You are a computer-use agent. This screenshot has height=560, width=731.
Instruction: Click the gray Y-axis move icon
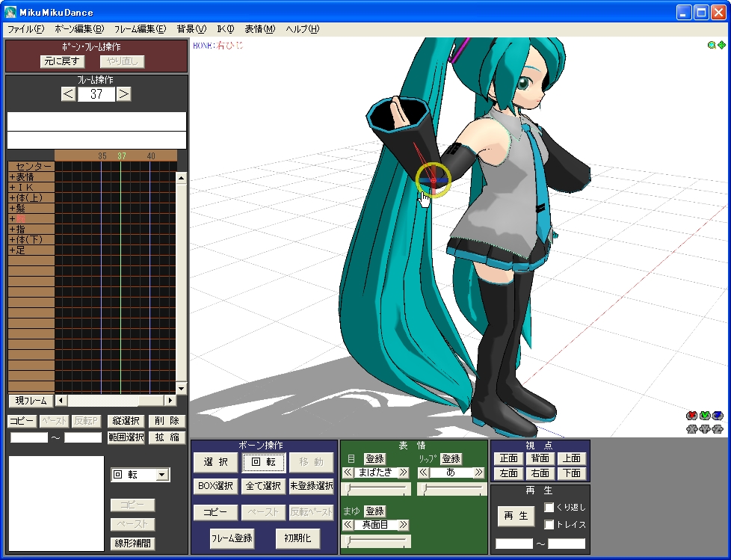click(705, 428)
